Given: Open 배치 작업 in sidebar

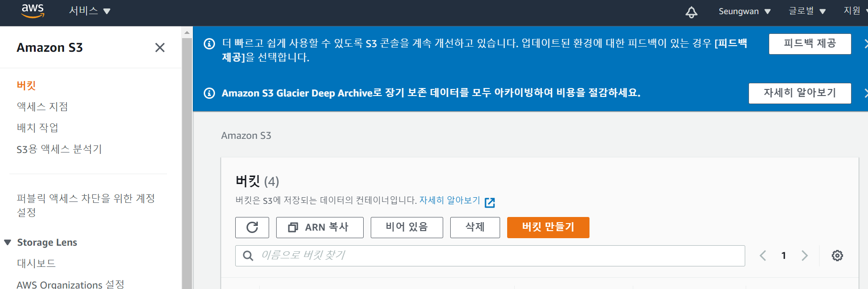Looking at the screenshot, I should [38, 128].
